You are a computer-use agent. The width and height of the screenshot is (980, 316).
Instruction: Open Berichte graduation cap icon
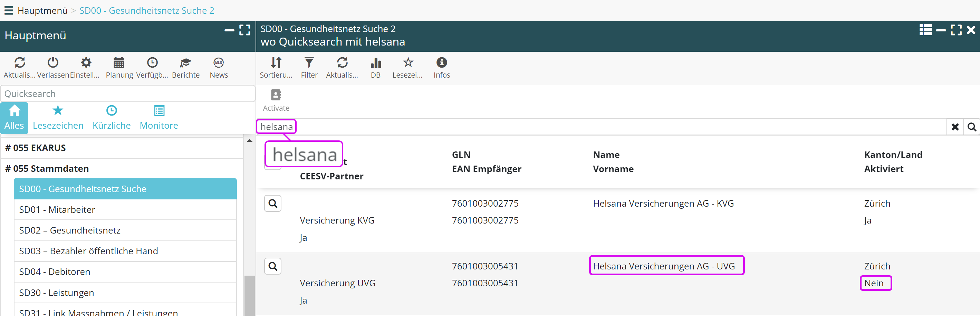(x=186, y=63)
